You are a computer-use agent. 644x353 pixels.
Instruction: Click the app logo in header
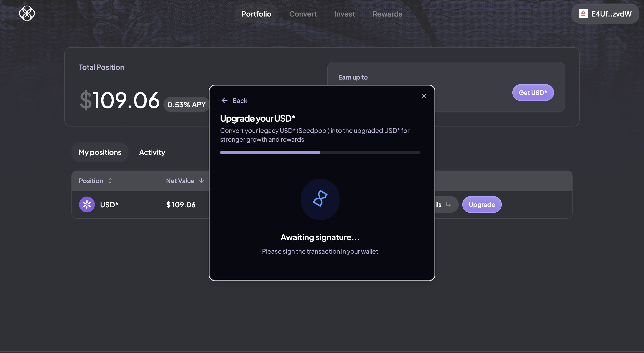(27, 13)
